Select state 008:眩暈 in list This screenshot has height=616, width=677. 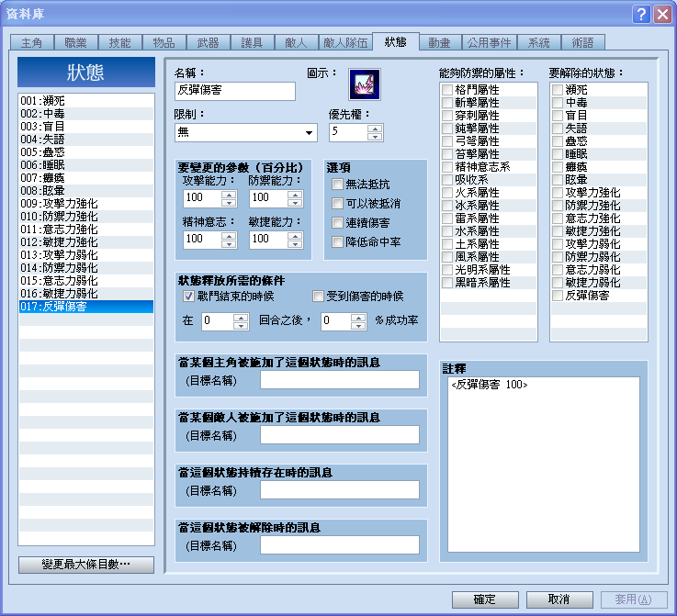point(86,191)
